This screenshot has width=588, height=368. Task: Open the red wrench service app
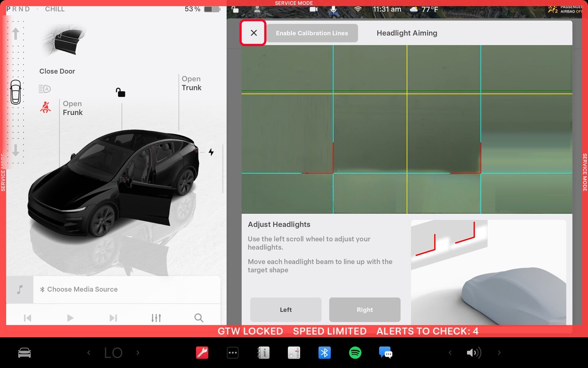202,352
